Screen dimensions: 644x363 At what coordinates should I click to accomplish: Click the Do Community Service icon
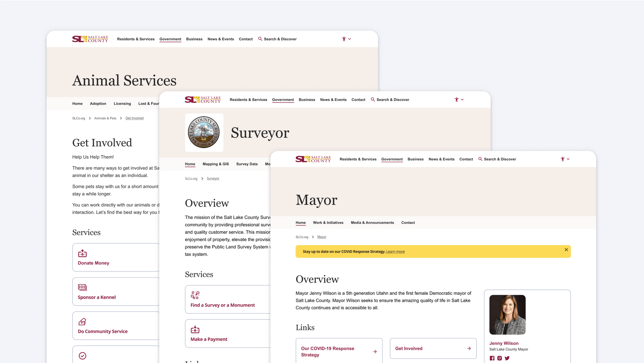click(x=82, y=322)
